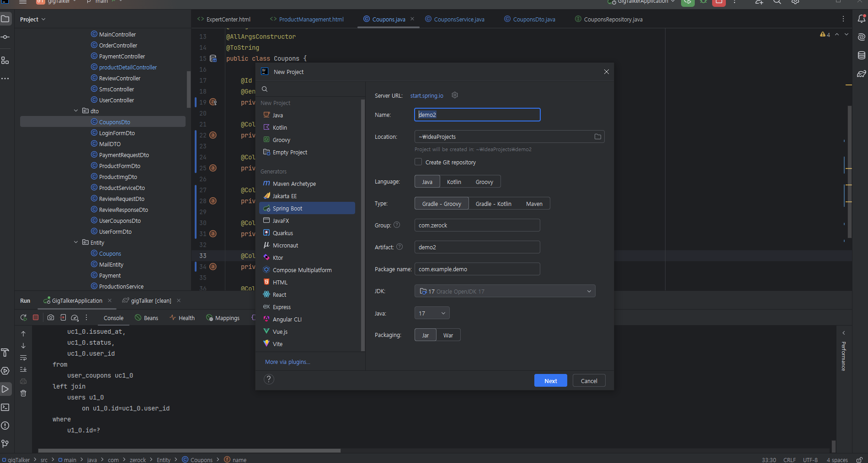Open the More via plugins link
This screenshot has width=868, height=463.
tap(288, 362)
